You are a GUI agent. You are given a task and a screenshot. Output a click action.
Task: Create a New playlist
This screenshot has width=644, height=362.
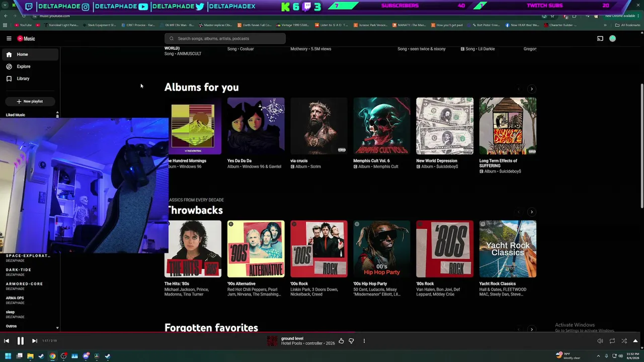[x=30, y=101]
